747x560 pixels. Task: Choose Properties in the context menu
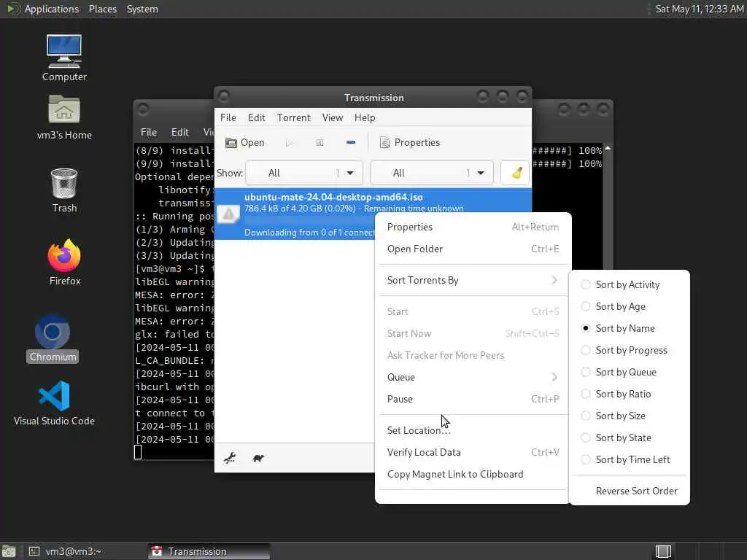coord(472,227)
